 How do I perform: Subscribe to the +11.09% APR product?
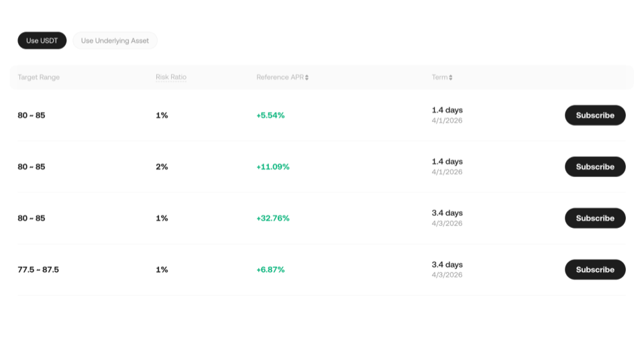click(x=595, y=167)
